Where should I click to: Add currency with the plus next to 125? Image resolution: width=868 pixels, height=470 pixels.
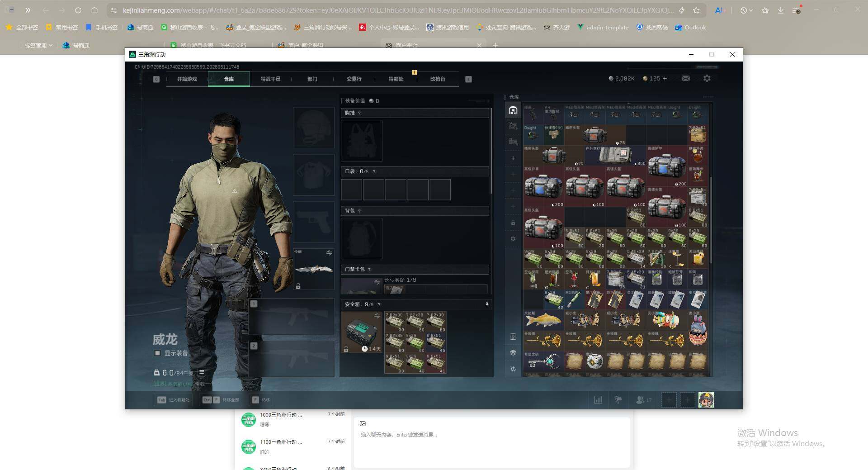click(x=665, y=78)
